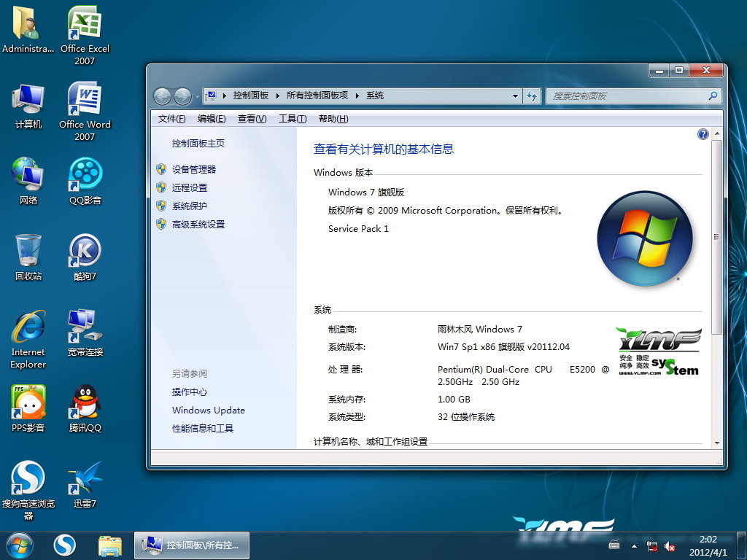
Task: Go to 控制面板主页 link
Action: pyautogui.click(x=198, y=144)
